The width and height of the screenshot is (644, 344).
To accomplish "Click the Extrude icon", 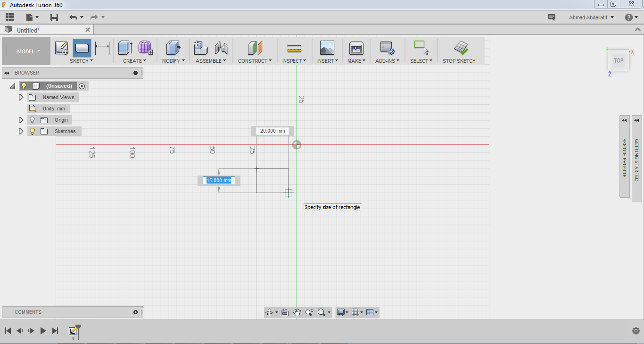I will point(125,48).
